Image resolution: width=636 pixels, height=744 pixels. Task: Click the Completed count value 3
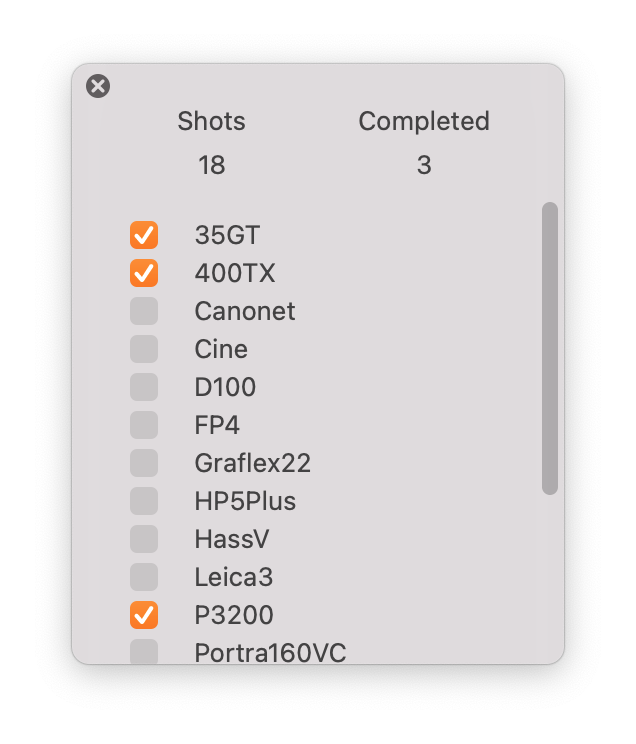tap(424, 165)
